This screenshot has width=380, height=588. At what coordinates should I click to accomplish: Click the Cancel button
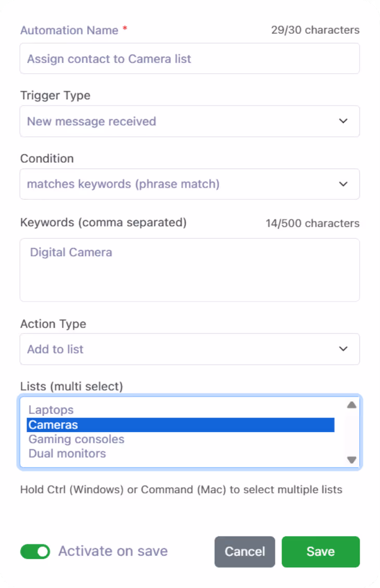pos(245,551)
